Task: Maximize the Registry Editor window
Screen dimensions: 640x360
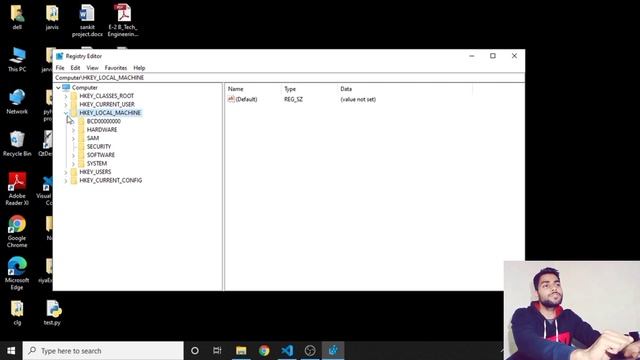Action: [493, 56]
